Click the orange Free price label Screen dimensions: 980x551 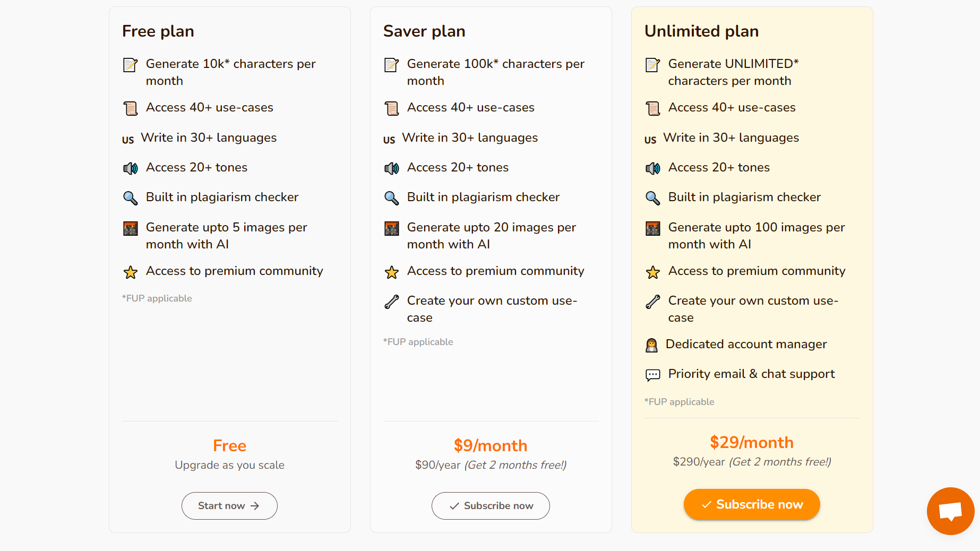(x=229, y=445)
